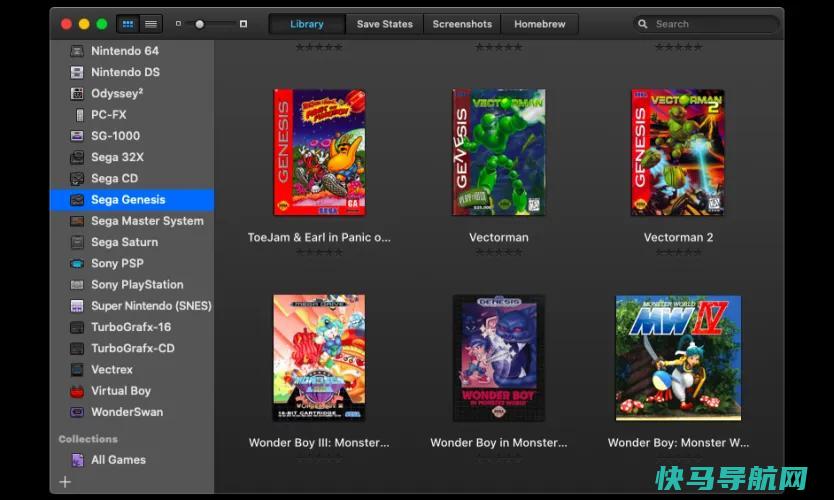834x500 pixels.
Task: Zoom window with green button
Action: click(102, 24)
